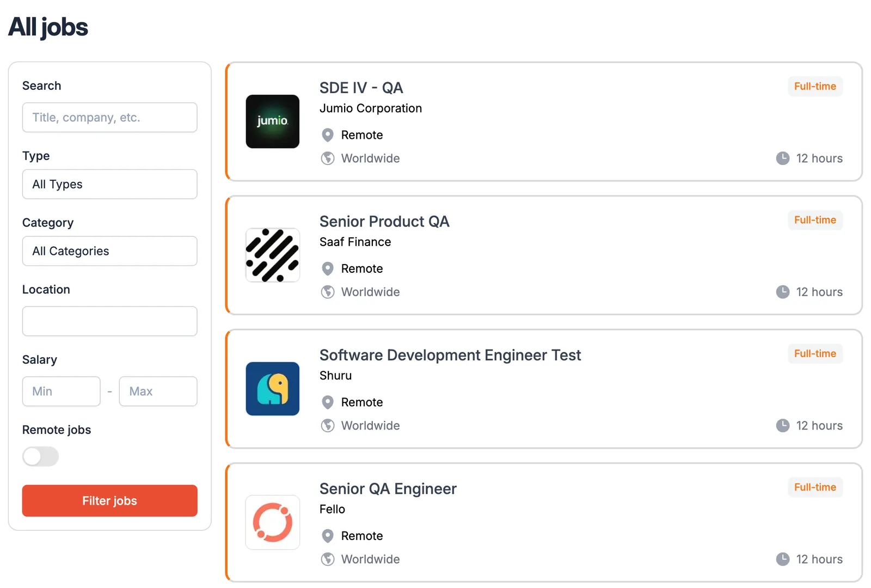The image size is (871, 588).
Task: Open the Senior Product QA job listing
Action: pos(384,222)
